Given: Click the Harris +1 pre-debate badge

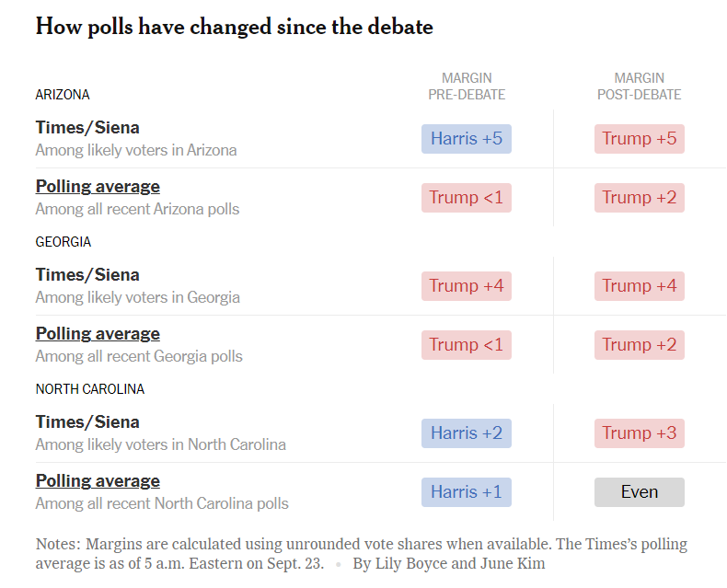Looking at the screenshot, I should [x=467, y=492].
